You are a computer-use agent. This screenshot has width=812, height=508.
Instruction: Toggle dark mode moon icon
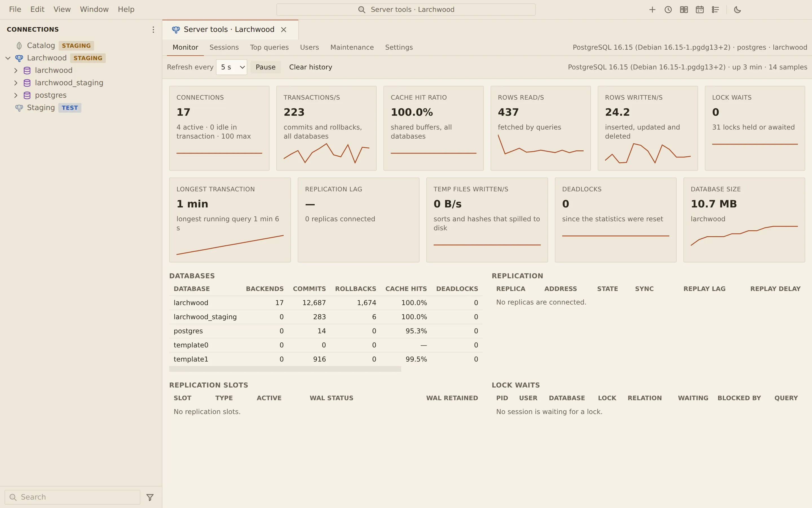(x=737, y=10)
